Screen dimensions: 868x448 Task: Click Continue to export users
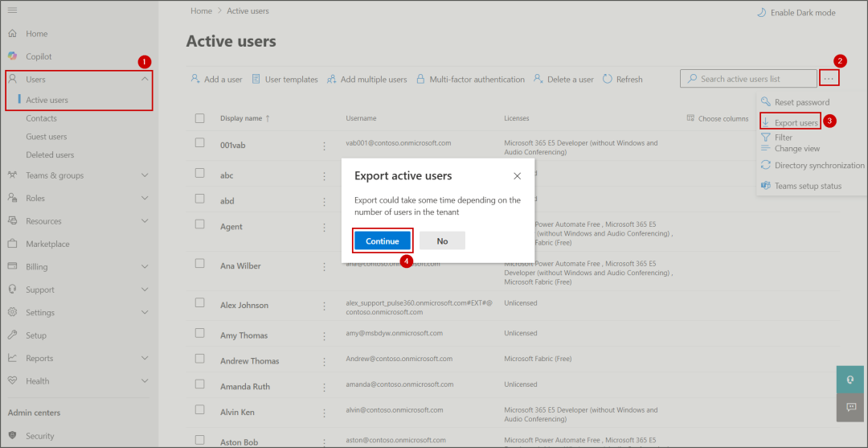tap(383, 240)
